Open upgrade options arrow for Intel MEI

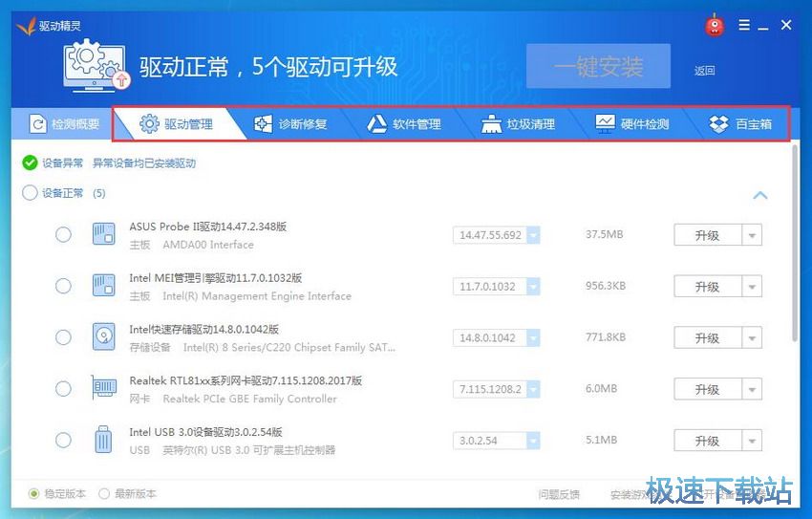(x=752, y=287)
